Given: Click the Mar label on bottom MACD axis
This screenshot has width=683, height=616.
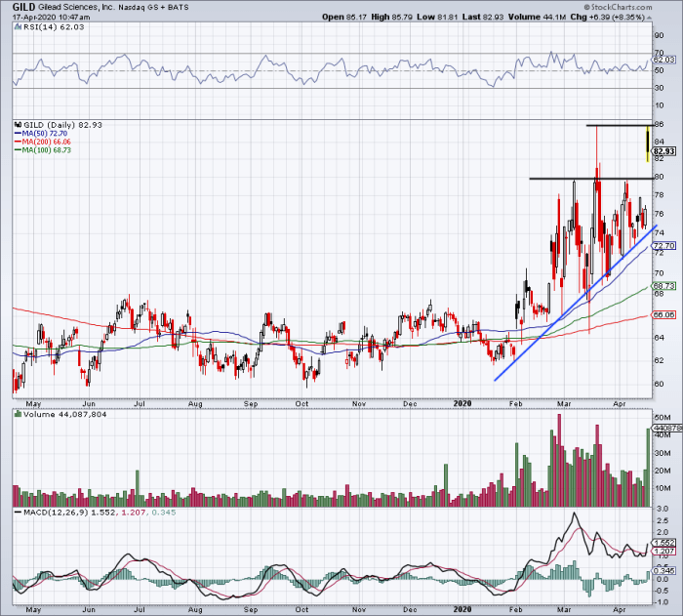Looking at the screenshot, I should [564, 609].
